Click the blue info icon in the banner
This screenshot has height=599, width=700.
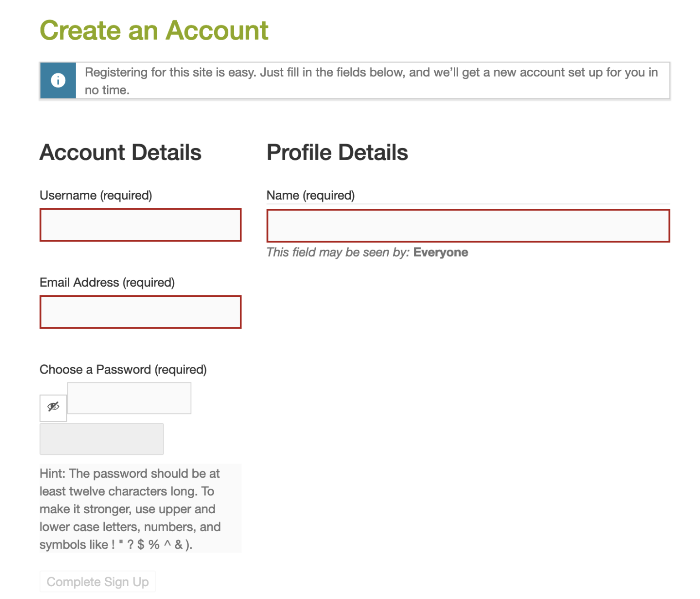[58, 81]
